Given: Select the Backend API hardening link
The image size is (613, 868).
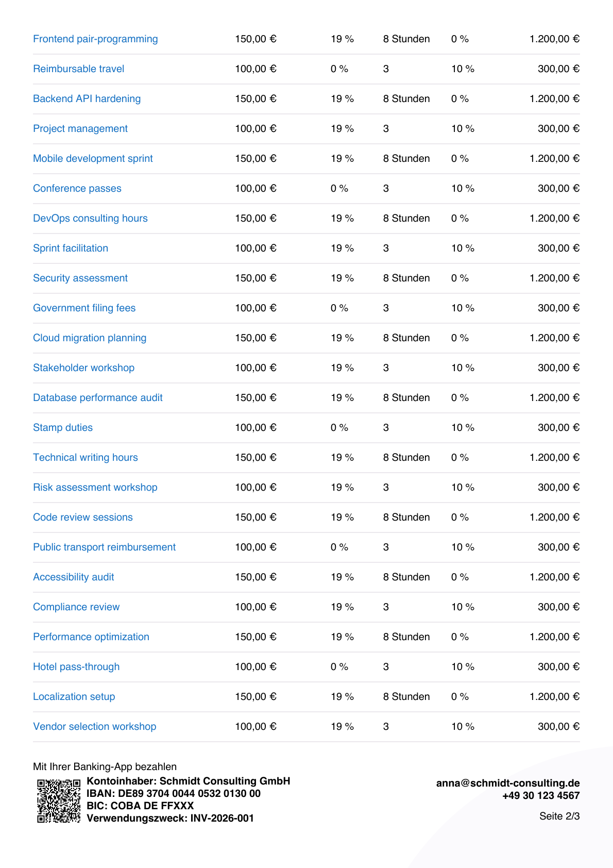Looking at the screenshot, I should (x=87, y=99).
